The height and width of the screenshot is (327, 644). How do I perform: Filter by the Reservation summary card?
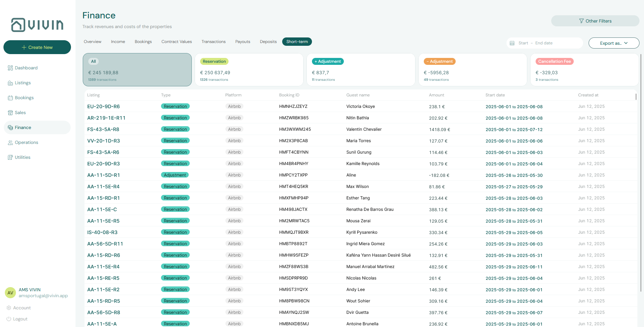pos(249,70)
